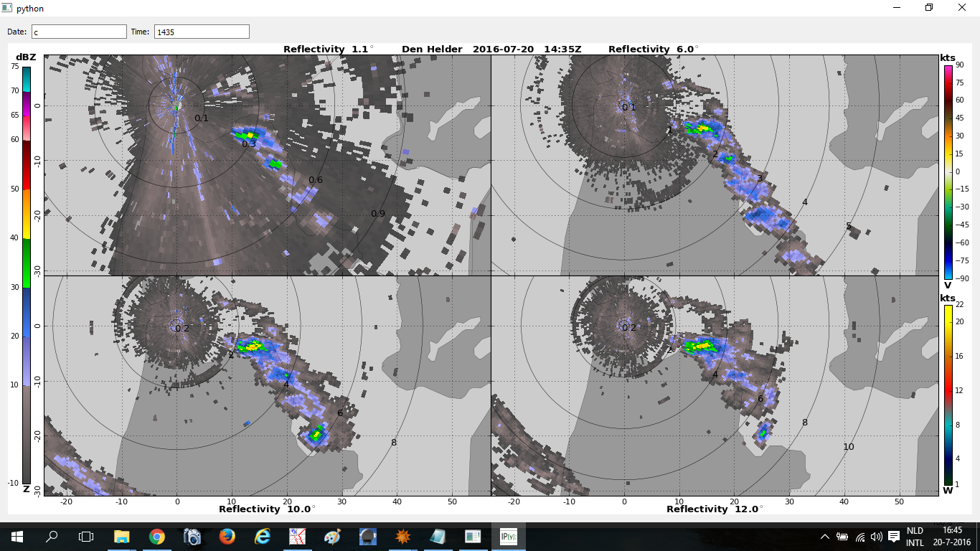This screenshot has width=980, height=551.
Task: Open taskbar search magnifier
Action: pos(52,536)
